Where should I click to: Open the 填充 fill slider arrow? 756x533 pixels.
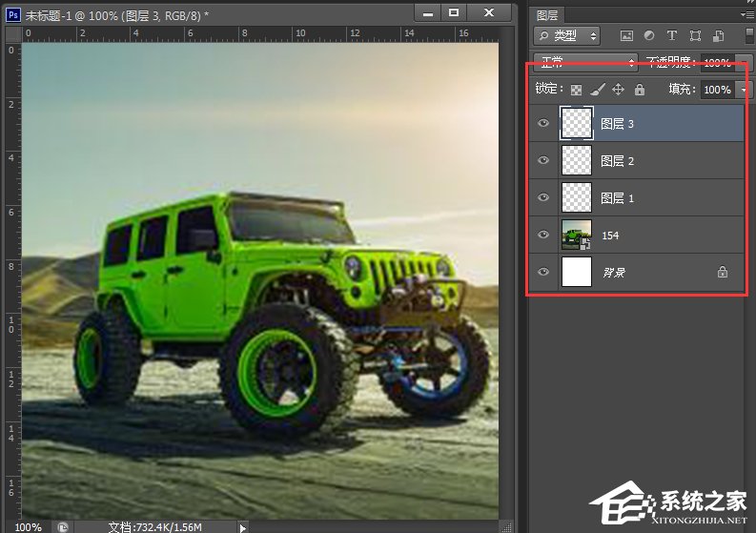tap(743, 90)
